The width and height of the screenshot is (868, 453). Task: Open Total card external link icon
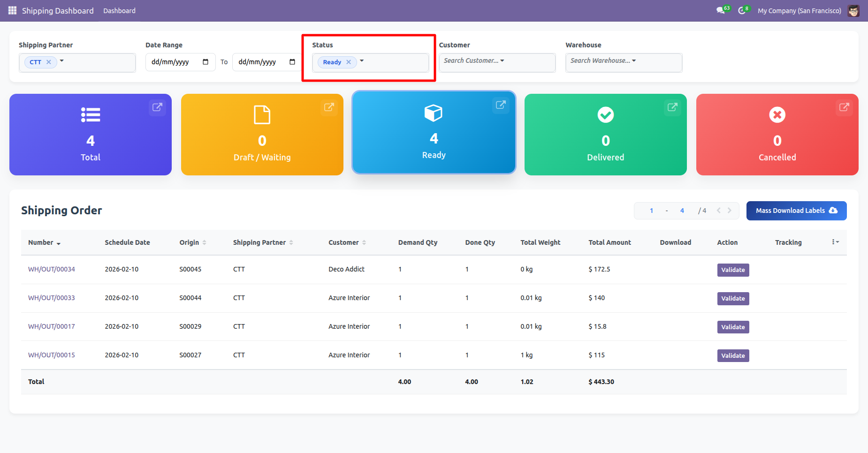coord(157,107)
